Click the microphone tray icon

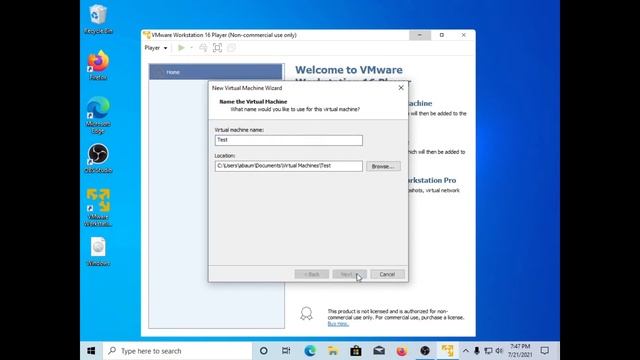coord(476,351)
